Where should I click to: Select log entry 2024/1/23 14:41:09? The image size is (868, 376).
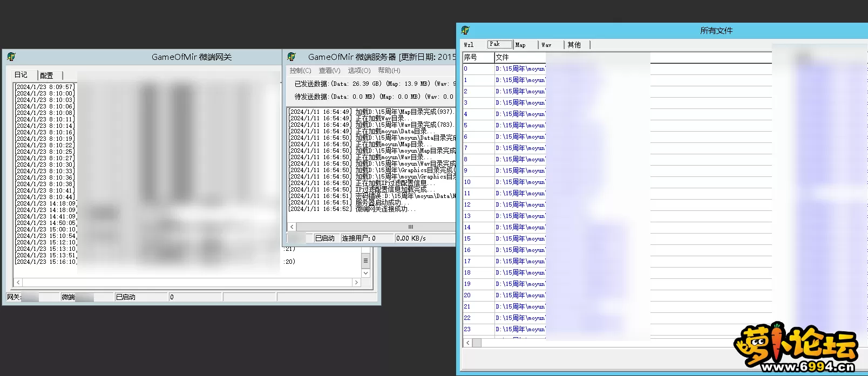point(46,216)
